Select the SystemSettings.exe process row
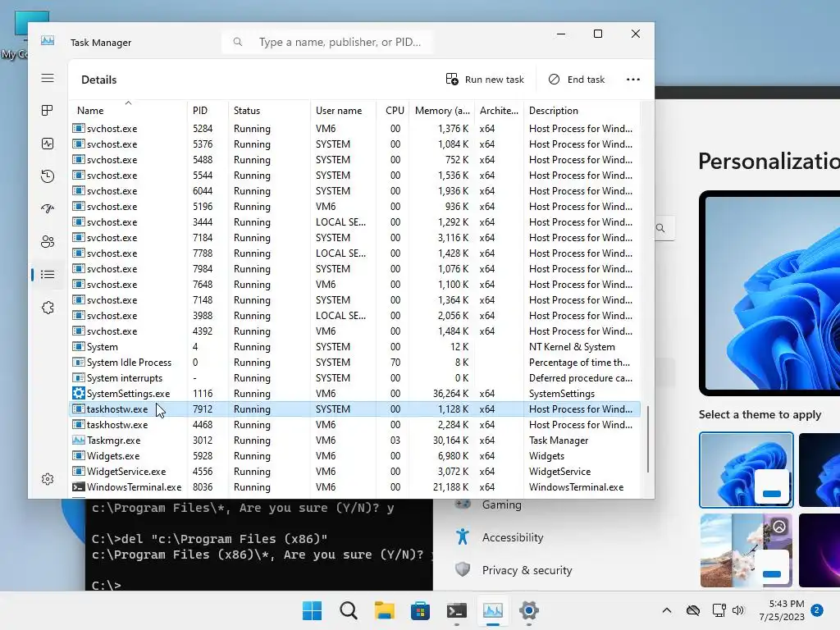This screenshot has width=840, height=630. (x=354, y=394)
